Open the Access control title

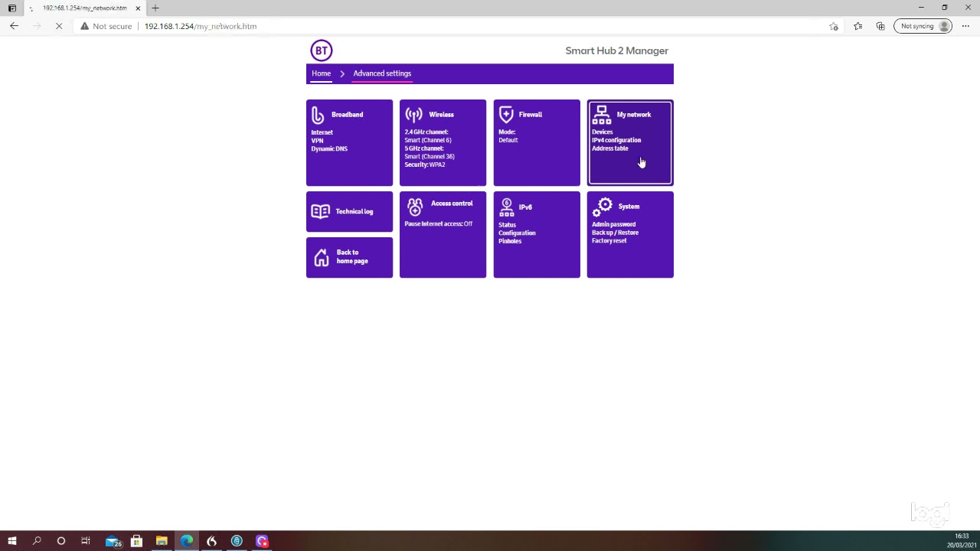point(452,204)
